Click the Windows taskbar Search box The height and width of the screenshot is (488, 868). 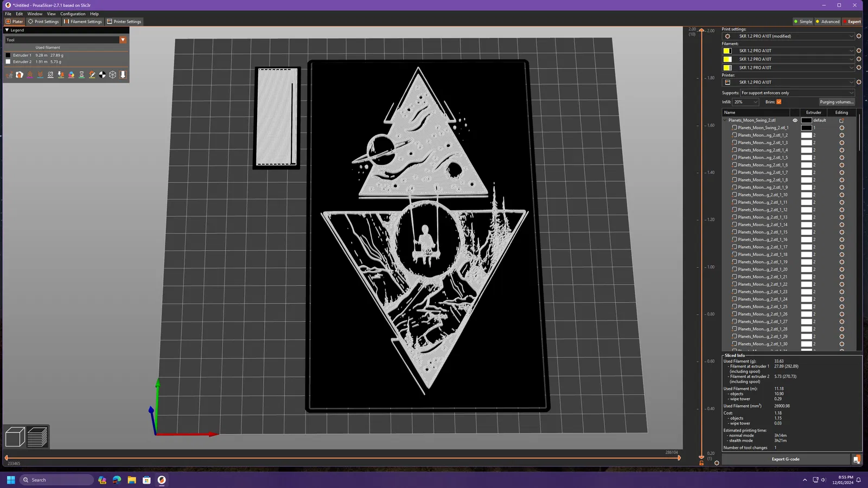coord(57,480)
